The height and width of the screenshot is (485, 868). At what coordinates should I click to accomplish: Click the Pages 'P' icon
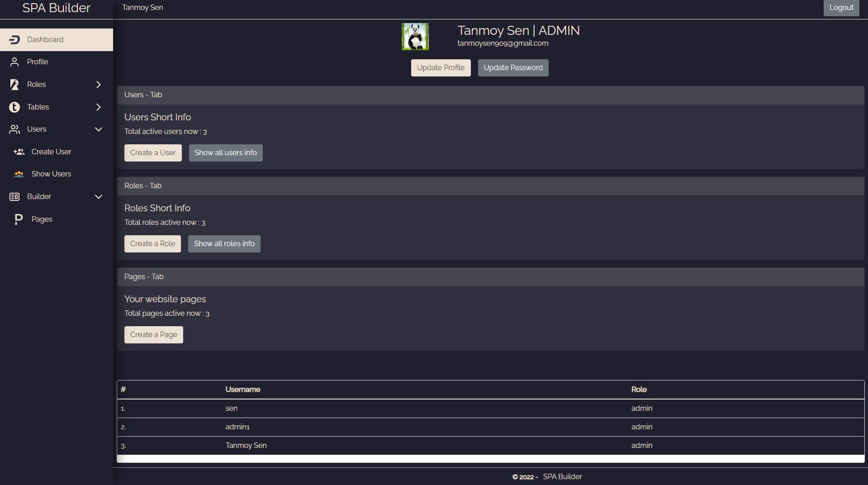pos(19,219)
